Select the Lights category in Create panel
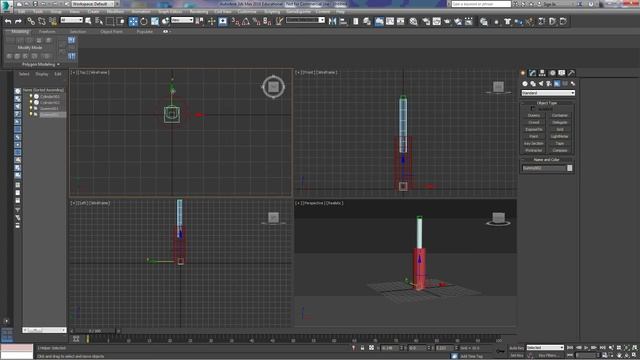This screenshot has height=360, width=640. click(x=541, y=83)
